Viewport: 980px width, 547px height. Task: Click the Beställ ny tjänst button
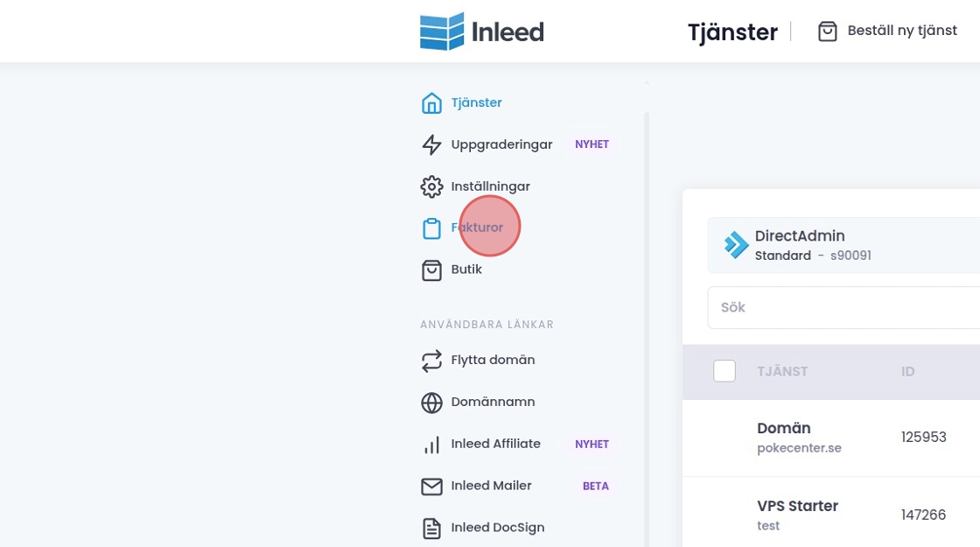pyautogui.click(x=887, y=32)
